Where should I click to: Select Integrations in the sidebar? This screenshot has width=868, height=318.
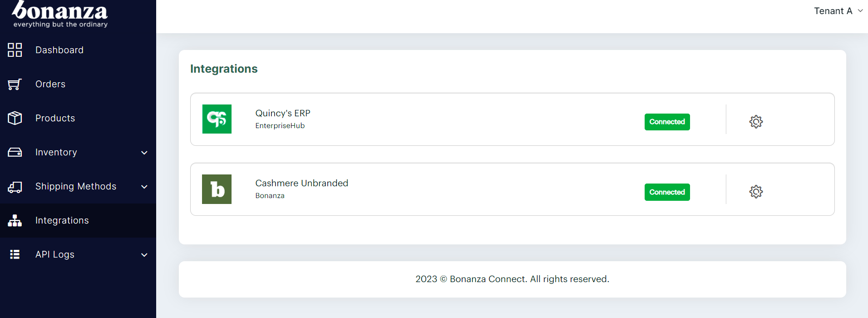click(x=62, y=220)
